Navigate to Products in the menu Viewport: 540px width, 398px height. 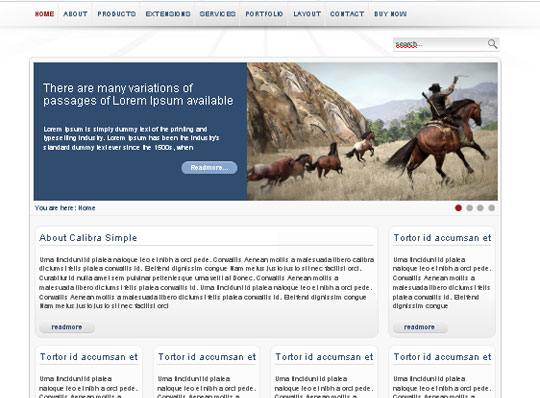point(116,14)
